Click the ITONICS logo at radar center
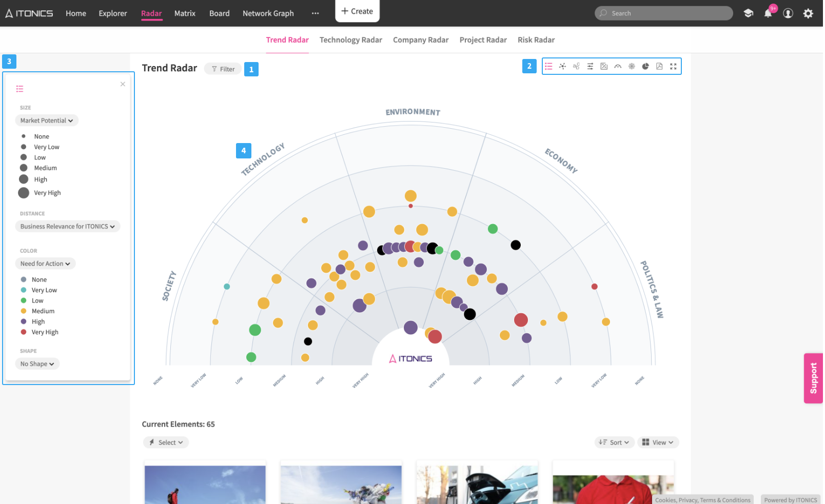825x504 pixels. tap(410, 358)
